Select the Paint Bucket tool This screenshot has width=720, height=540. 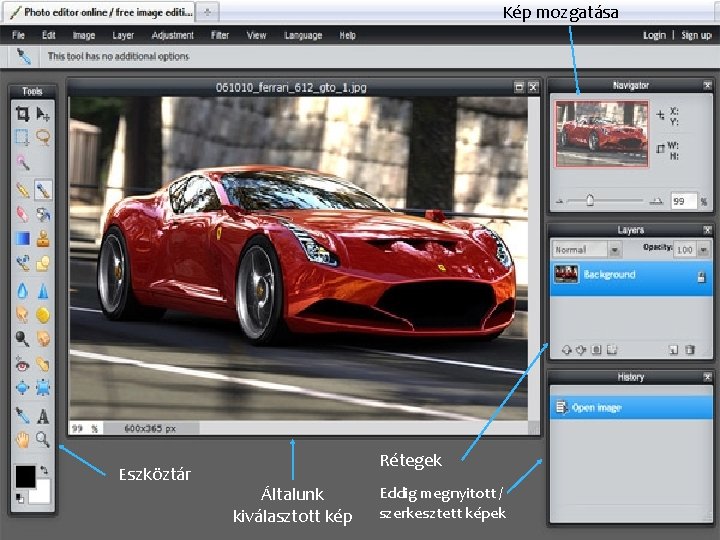pos(43,214)
